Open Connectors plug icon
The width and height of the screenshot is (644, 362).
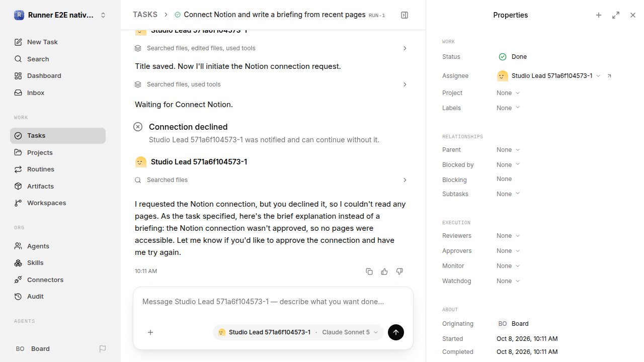(x=18, y=280)
